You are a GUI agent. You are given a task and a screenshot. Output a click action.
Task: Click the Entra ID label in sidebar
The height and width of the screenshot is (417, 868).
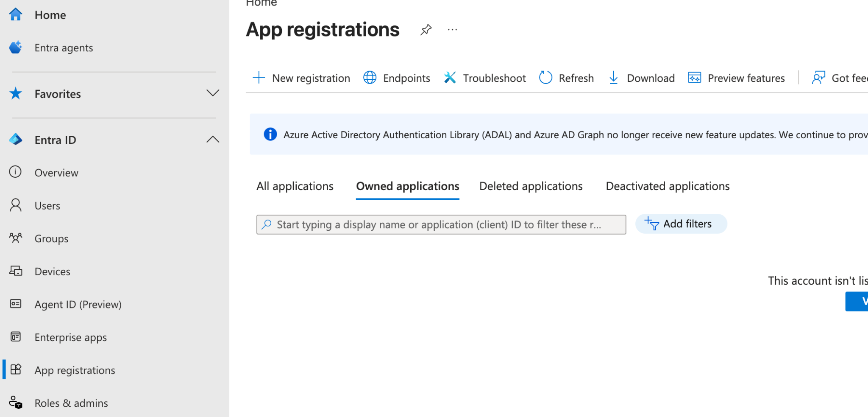coord(56,140)
